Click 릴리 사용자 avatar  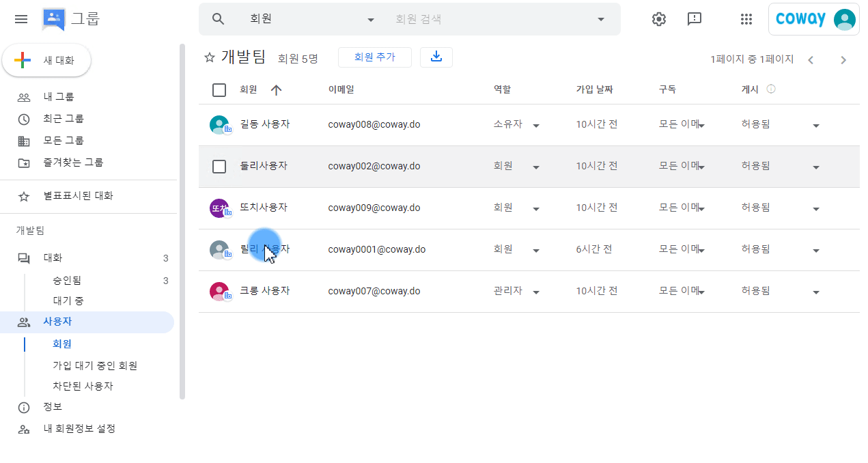pyautogui.click(x=219, y=250)
